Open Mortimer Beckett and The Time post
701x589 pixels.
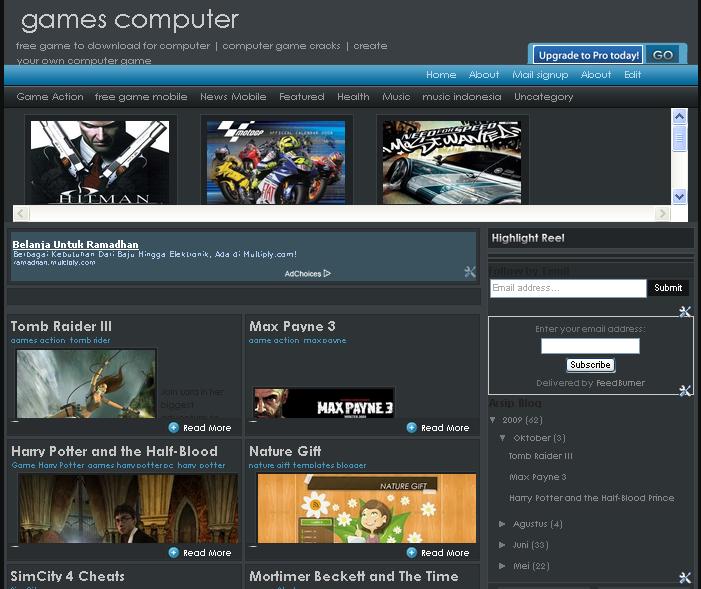pos(354,576)
